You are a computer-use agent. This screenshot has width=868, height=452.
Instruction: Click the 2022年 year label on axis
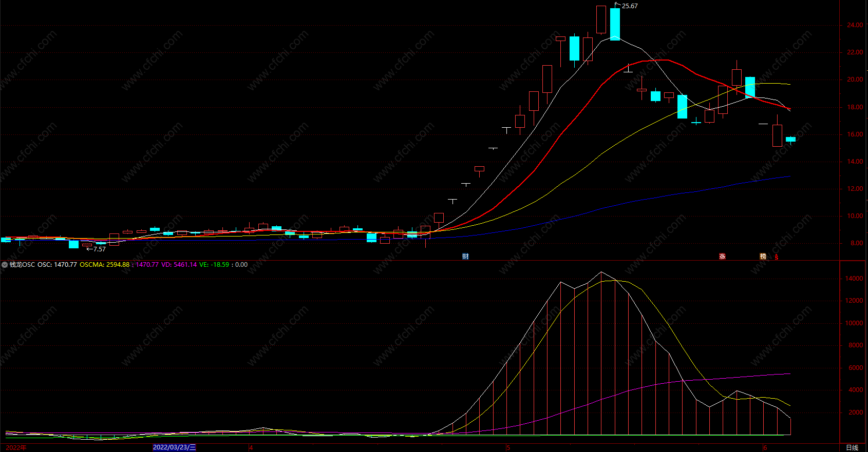tap(16, 448)
